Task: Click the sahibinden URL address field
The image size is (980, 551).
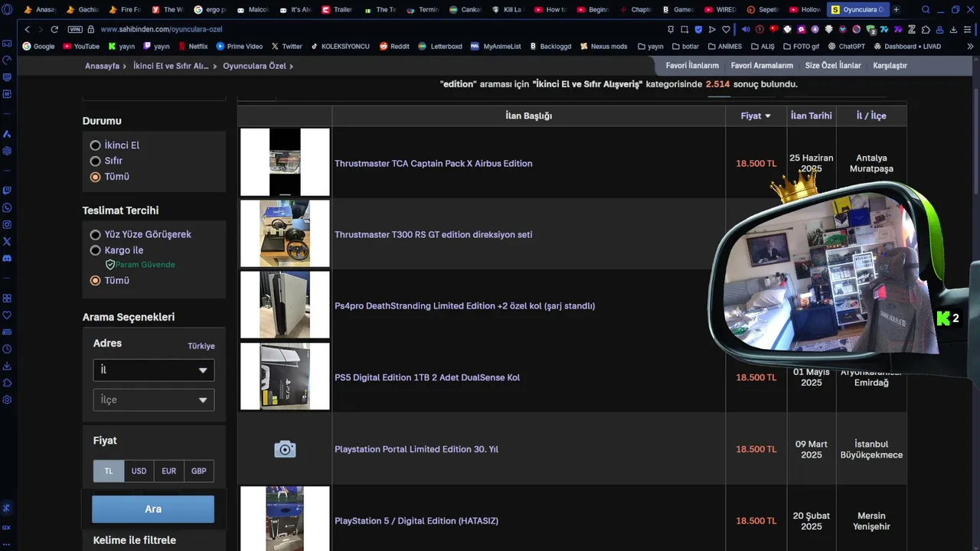Action: (x=161, y=29)
